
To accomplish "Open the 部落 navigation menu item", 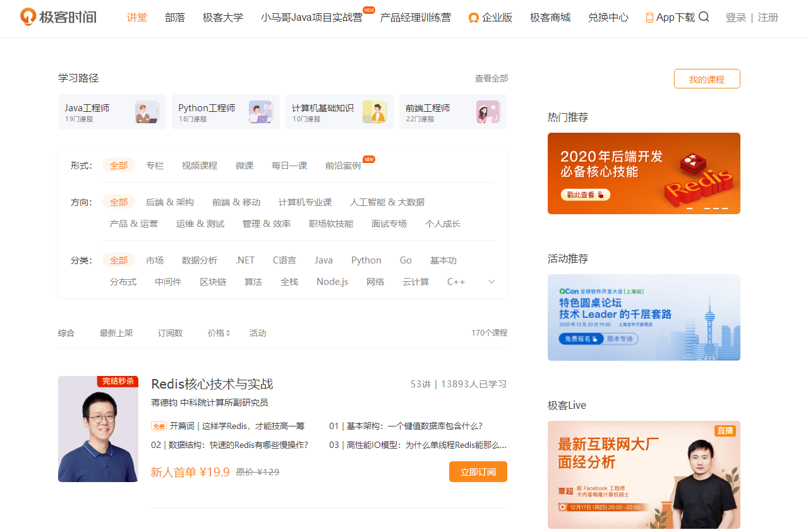I will (174, 18).
